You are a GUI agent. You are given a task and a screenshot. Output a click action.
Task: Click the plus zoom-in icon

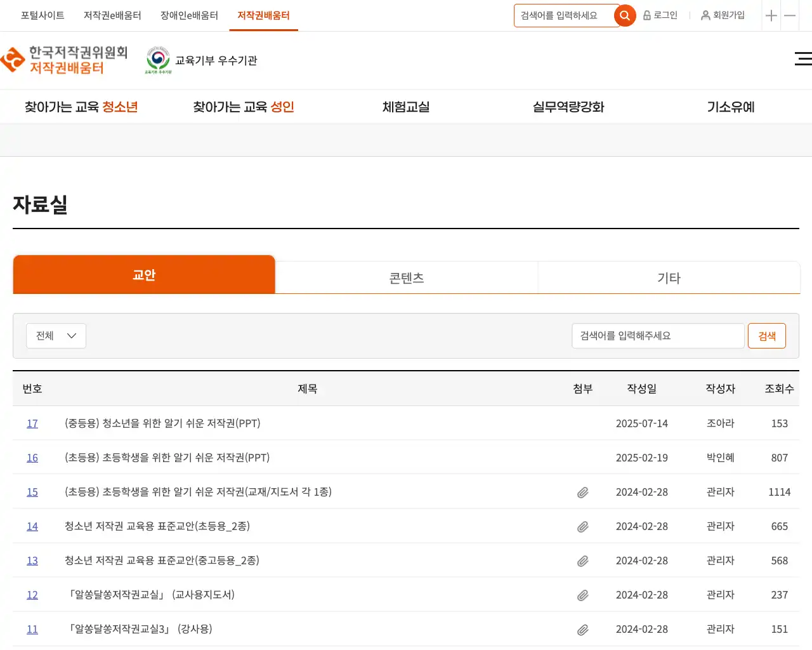click(x=771, y=16)
